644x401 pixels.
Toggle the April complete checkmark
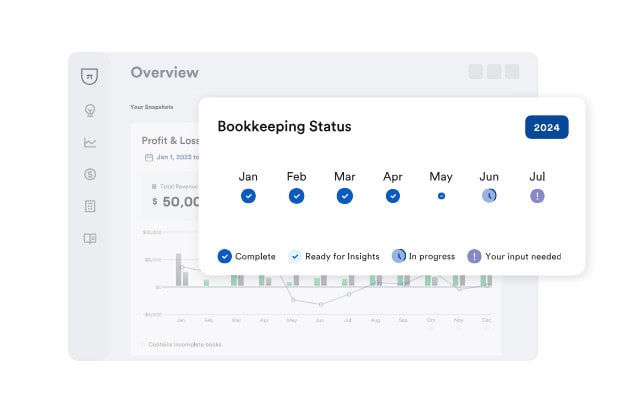393,196
